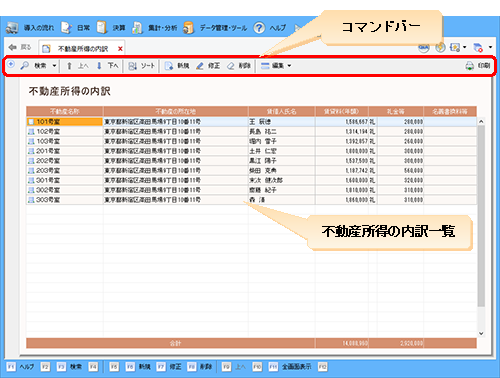Click F11 全画面表示 function key button
The width and height of the screenshot is (500, 378).
point(290,367)
